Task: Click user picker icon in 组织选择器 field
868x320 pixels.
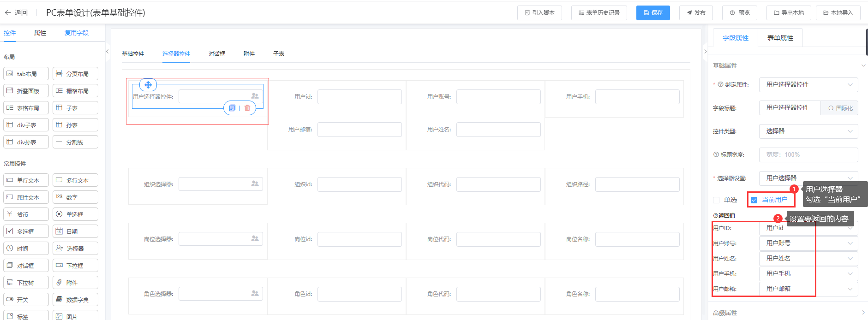Action: [x=255, y=184]
